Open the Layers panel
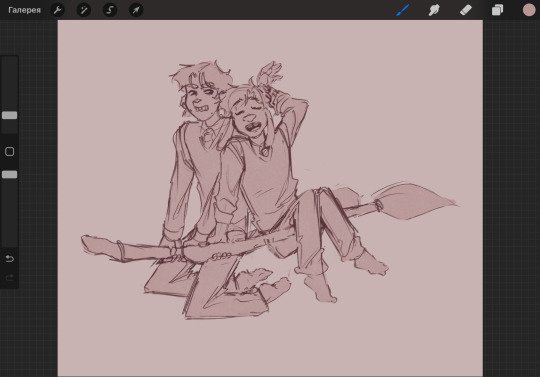The image size is (540, 377). (497, 10)
